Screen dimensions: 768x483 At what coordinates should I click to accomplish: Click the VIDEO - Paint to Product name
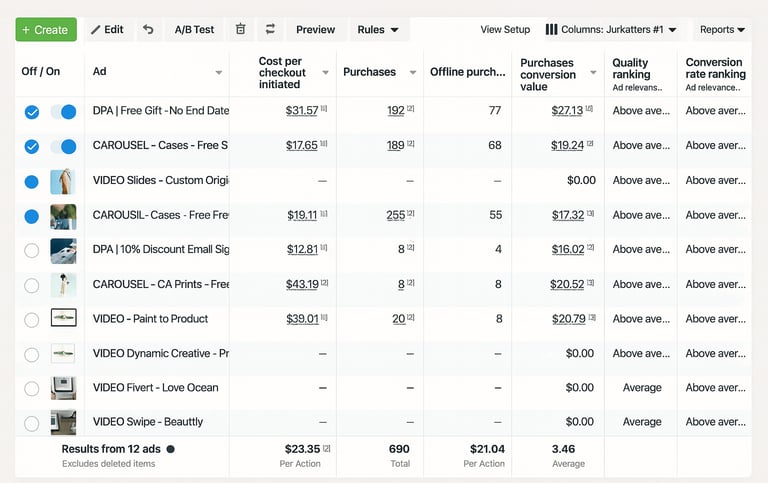[150, 319]
